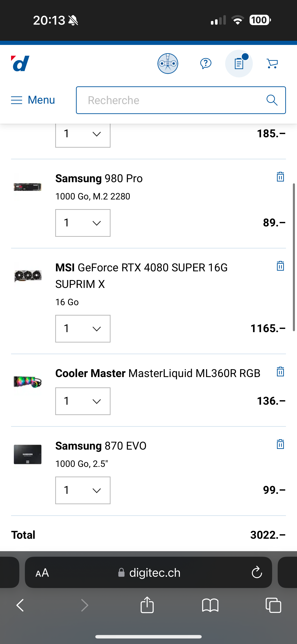
Task: Remove Samsung 870 EVO with trash icon
Action: pyautogui.click(x=280, y=444)
